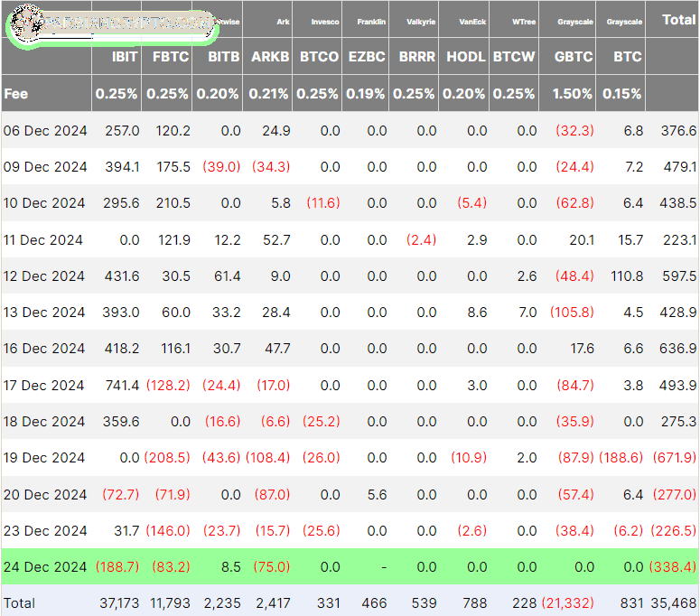Select the BITB ticker header
700x616 pixels.
click(x=224, y=57)
